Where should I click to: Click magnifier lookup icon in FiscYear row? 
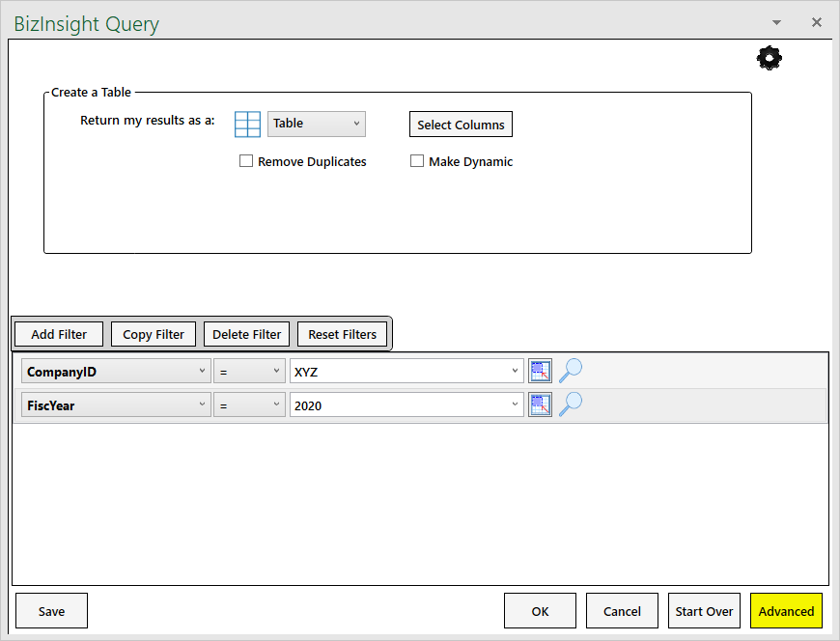571,404
